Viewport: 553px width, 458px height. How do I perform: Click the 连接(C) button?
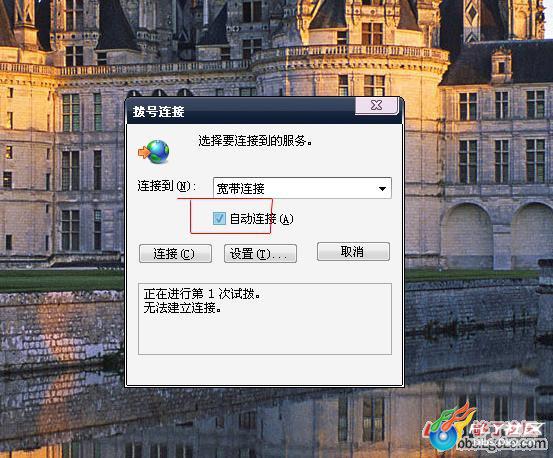[175, 254]
